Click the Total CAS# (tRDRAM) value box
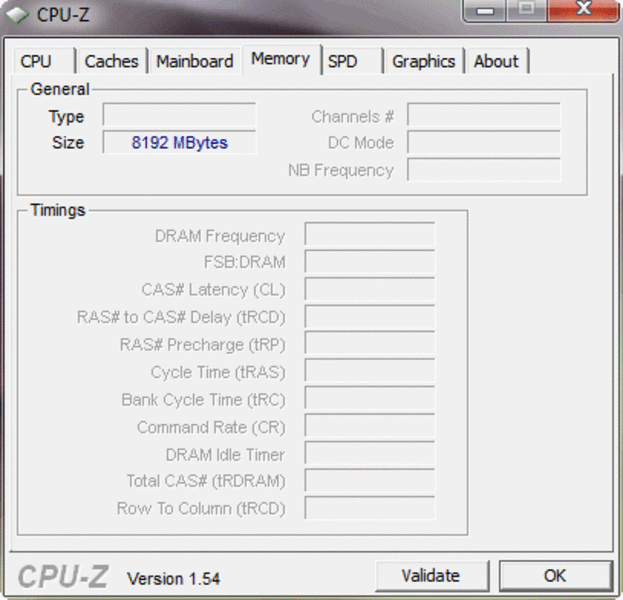 click(370, 480)
